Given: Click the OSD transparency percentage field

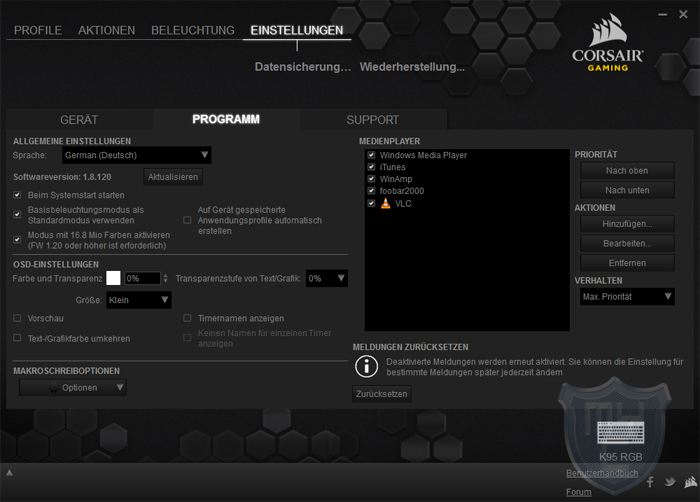Looking at the screenshot, I should click(141, 278).
